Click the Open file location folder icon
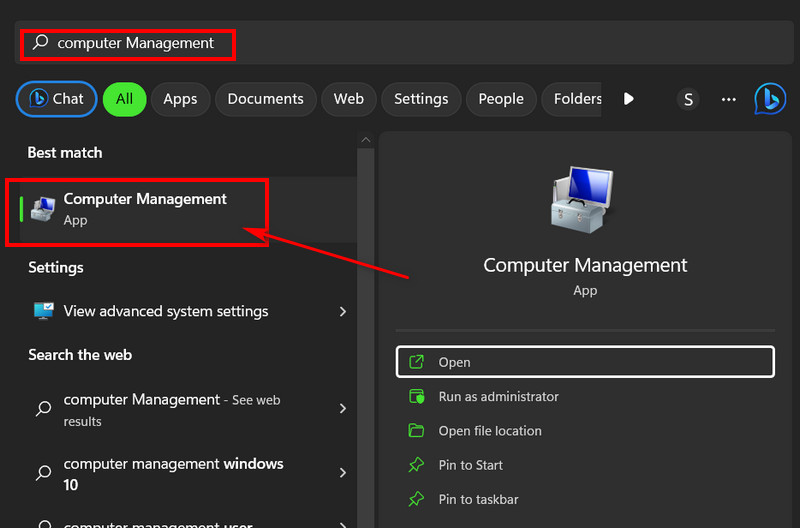The width and height of the screenshot is (800, 528). point(416,431)
